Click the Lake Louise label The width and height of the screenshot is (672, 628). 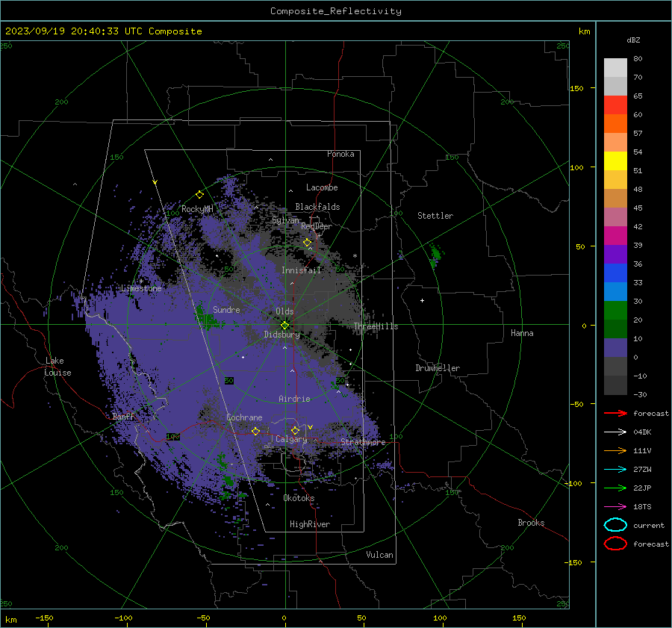click(x=57, y=367)
